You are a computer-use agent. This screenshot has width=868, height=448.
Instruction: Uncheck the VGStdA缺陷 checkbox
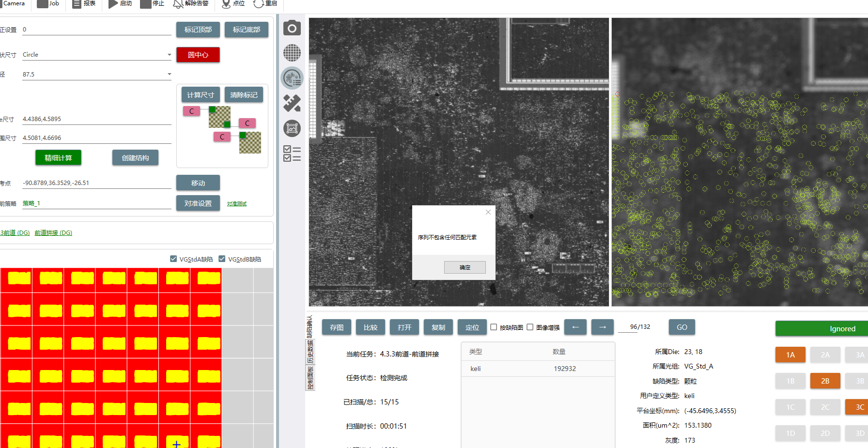[x=173, y=259]
